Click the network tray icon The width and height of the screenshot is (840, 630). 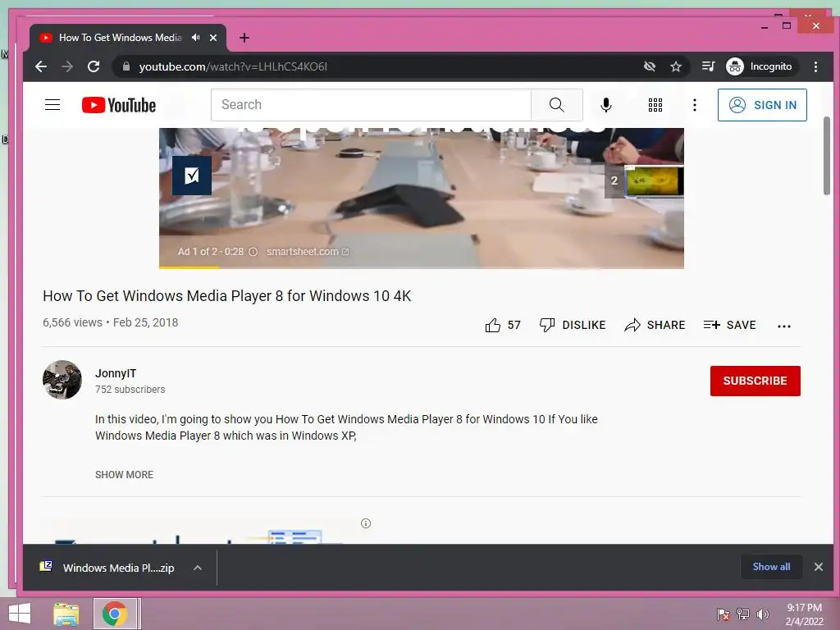click(743, 614)
